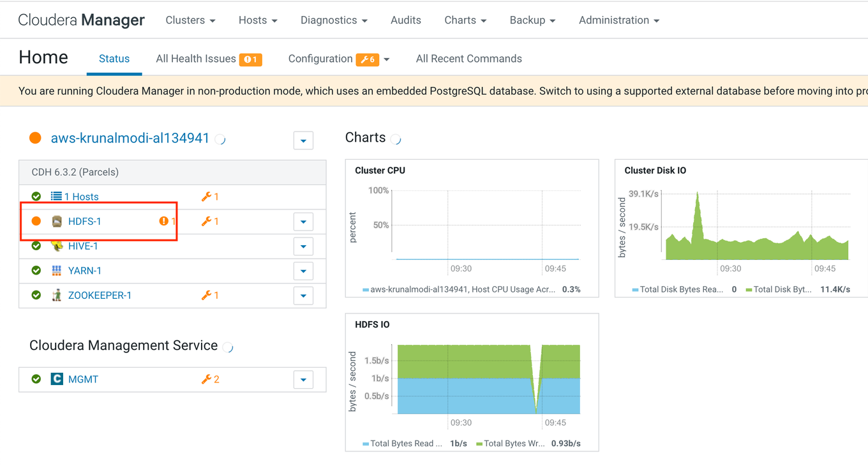Open the Clusters menu
The width and height of the screenshot is (868, 468).
(x=190, y=20)
